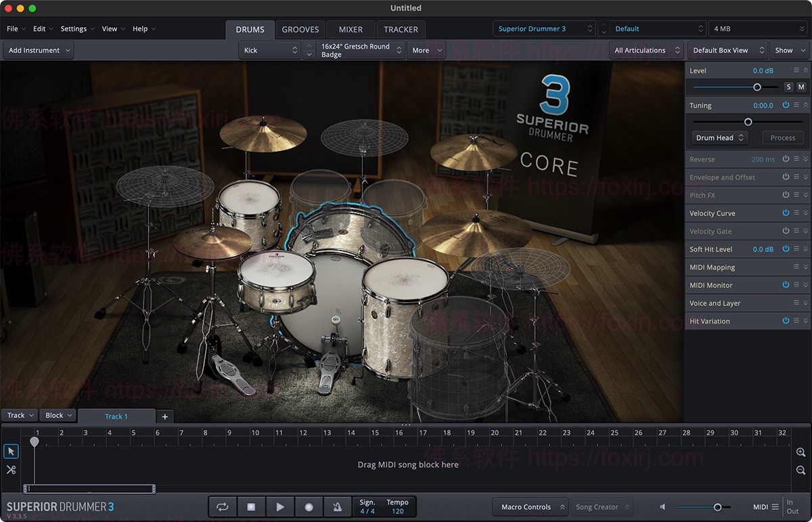Select the arrow tool in the song timeline
This screenshot has width=812, height=522.
click(x=11, y=451)
